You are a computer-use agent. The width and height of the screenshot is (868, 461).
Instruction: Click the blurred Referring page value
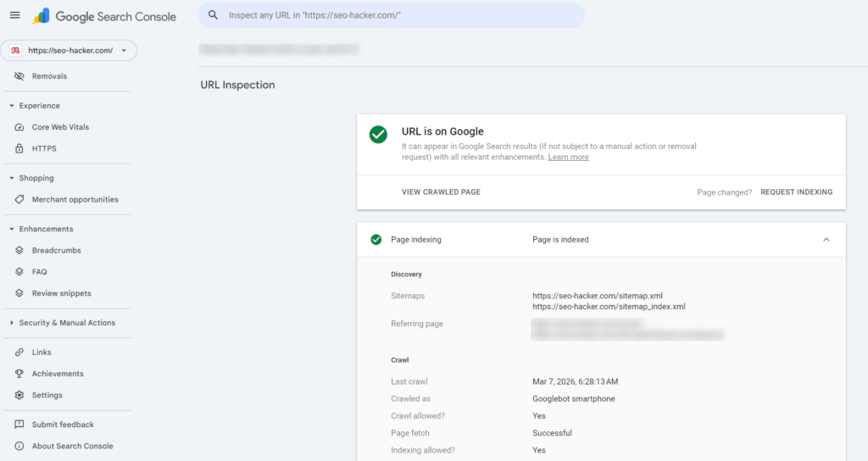627,330
